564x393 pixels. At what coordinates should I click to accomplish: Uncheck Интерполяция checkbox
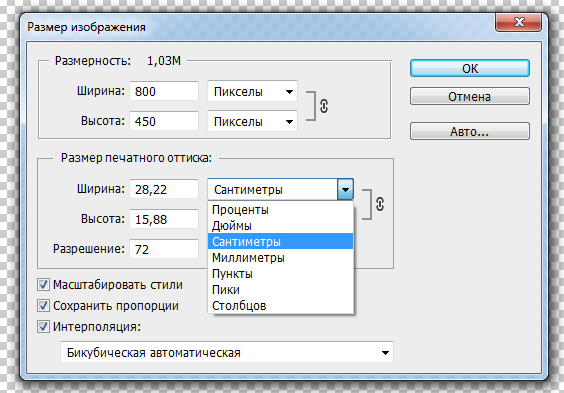point(44,327)
